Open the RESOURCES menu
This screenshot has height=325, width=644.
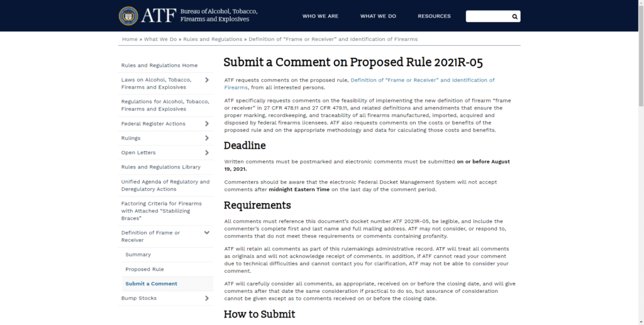pos(434,16)
